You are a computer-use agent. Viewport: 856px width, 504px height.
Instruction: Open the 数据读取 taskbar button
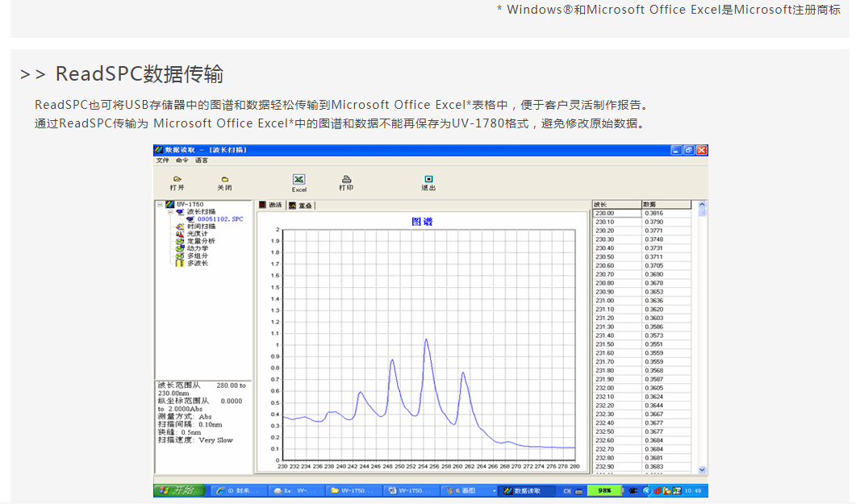pos(528,491)
